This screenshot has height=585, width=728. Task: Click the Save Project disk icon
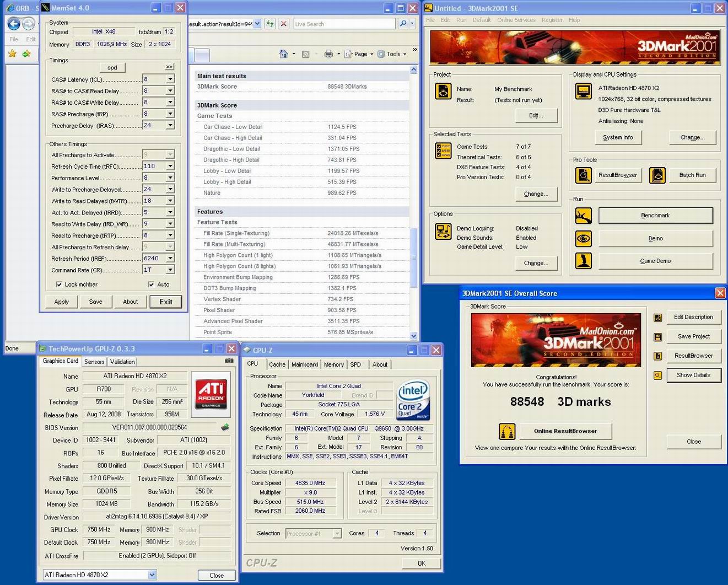click(x=657, y=337)
